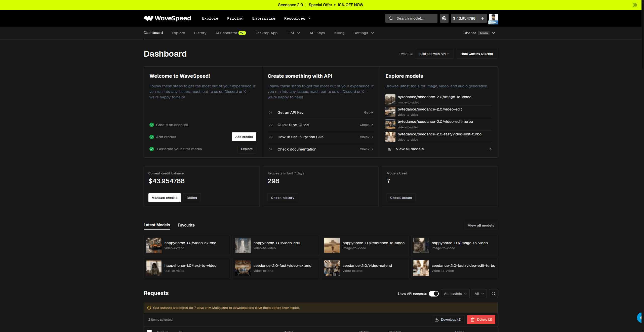This screenshot has height=332, width=644.
Task: Open the Shehar Team switcher dropdown
Action: [479, 33]
